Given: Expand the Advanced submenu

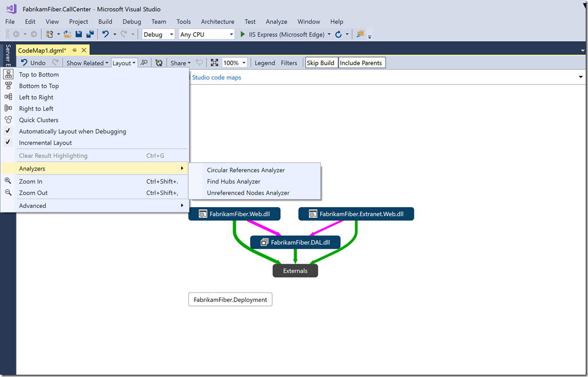Looking at the screenshot, I should 94,205.
